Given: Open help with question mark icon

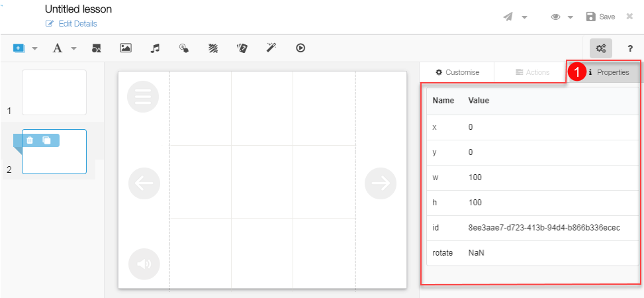Looking at the screenshot, I should (630, 48).
